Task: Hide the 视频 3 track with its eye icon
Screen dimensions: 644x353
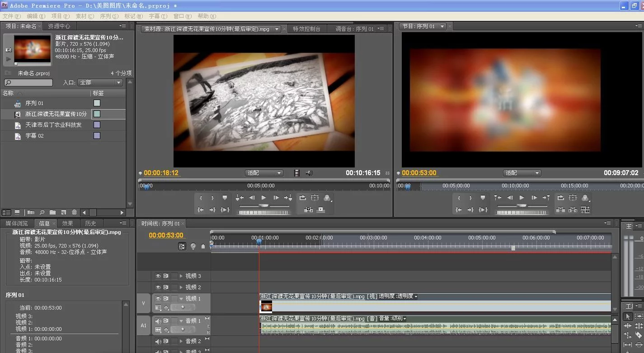Action: 158,276
